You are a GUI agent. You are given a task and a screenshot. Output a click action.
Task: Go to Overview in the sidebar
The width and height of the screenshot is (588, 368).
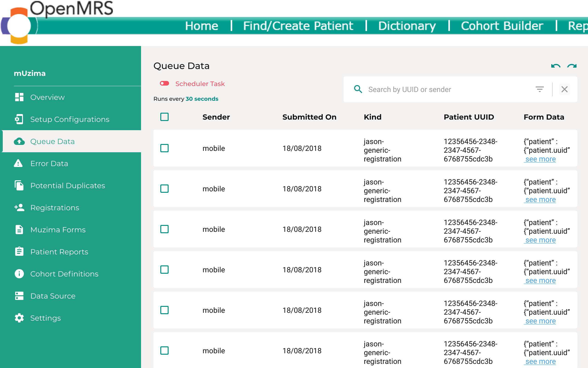pos(47,97)
